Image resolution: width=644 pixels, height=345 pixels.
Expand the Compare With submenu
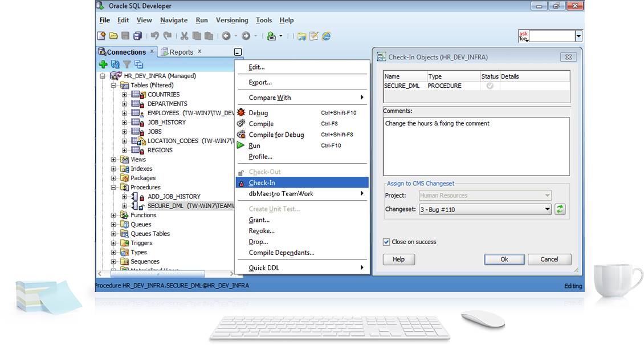point(302,98)
